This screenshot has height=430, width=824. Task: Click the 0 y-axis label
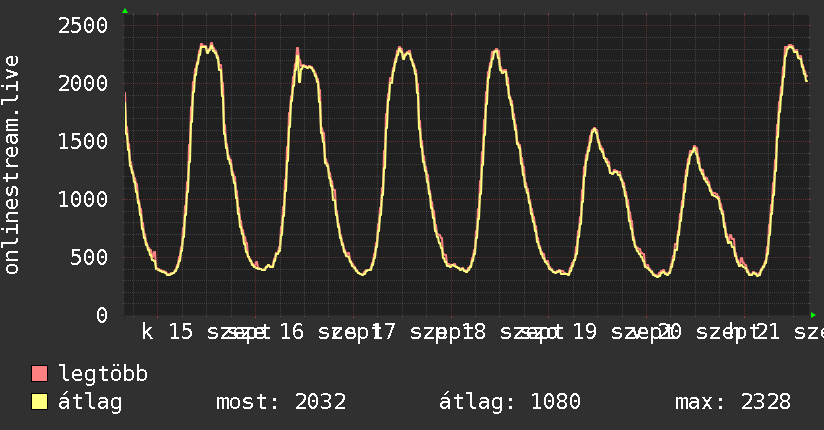point(102,315)
